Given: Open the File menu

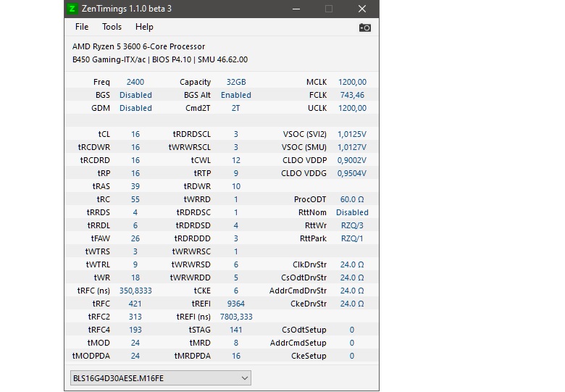Looking at the screenshot, I should pos(82,27).
